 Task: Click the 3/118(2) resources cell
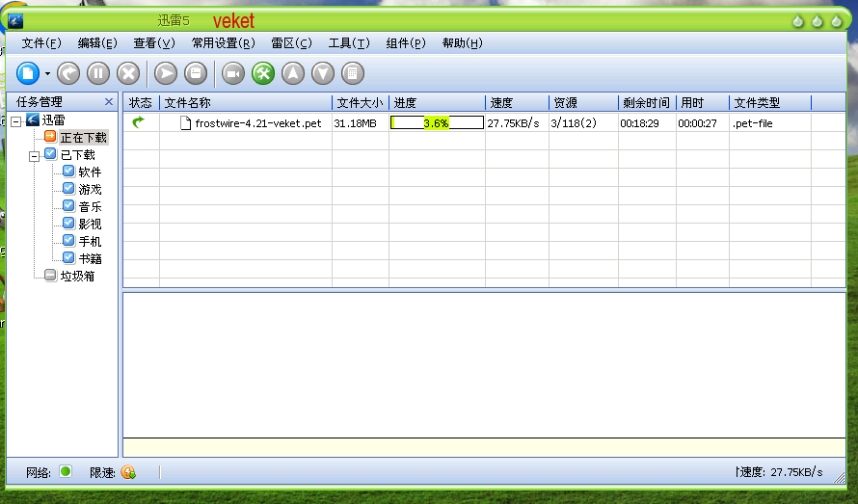574,123
